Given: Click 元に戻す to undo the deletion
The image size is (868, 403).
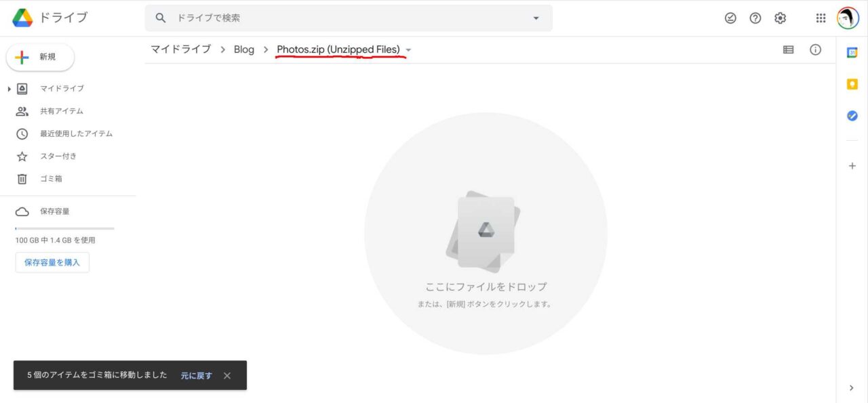Looking at the screenshot, I should (x=196, y=375).
